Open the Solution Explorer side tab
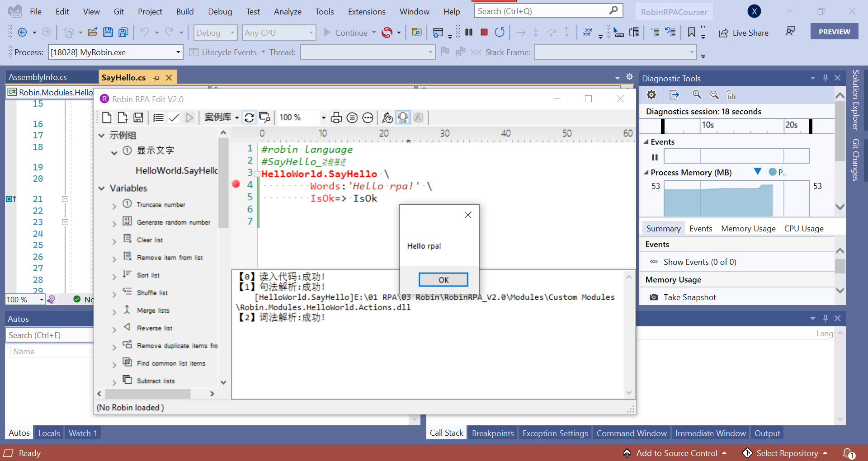868x461 pixels. pyautogui.click(x=855, y=100)
